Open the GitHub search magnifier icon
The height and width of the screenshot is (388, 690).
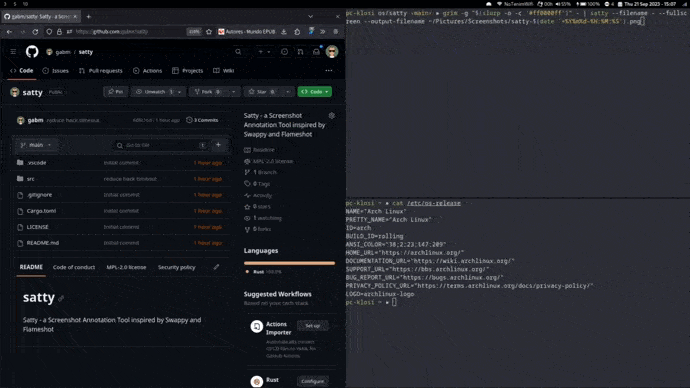pyautogui.click(x=238, y=52)
